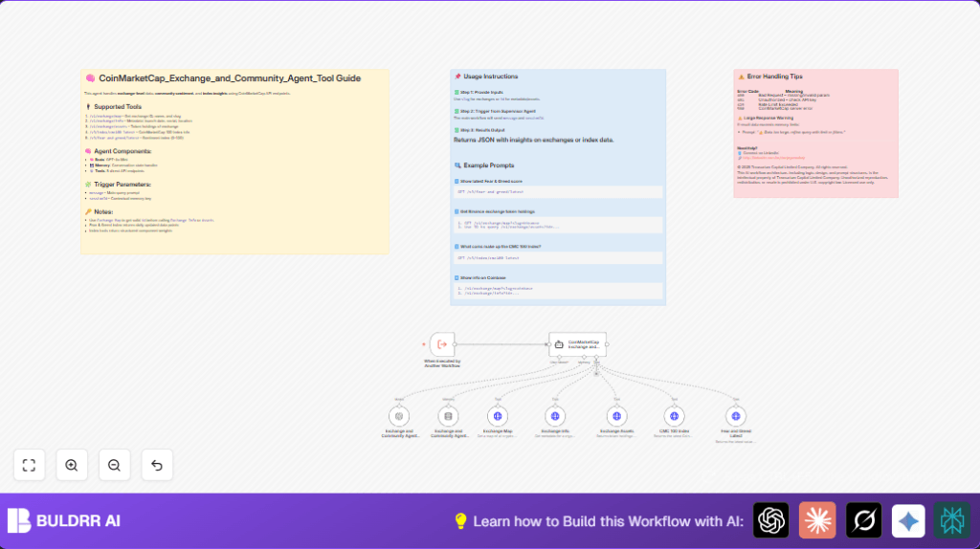Zoom out of the workflow canvas
Screen dimensions: 980x549
(x=115, y=465)
